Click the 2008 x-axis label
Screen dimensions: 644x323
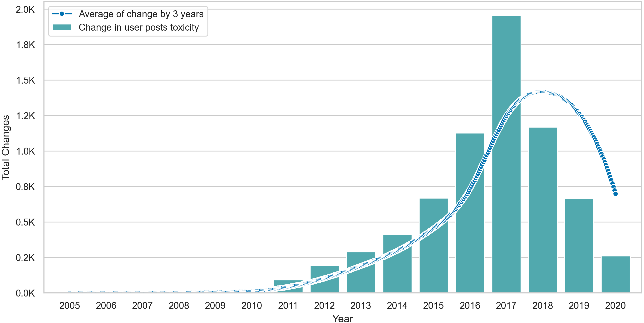[x=179, y=306]
